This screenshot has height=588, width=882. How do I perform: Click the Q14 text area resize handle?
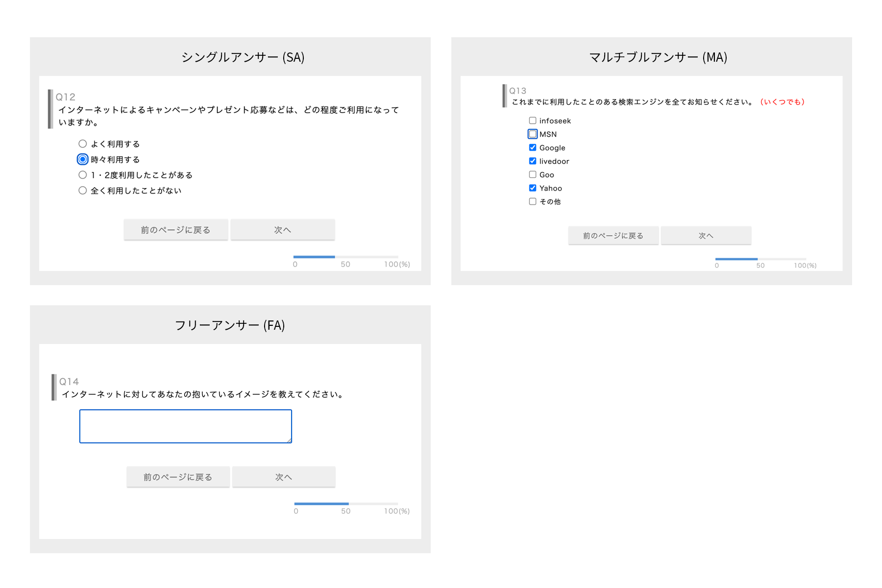(x=289, y=441)
